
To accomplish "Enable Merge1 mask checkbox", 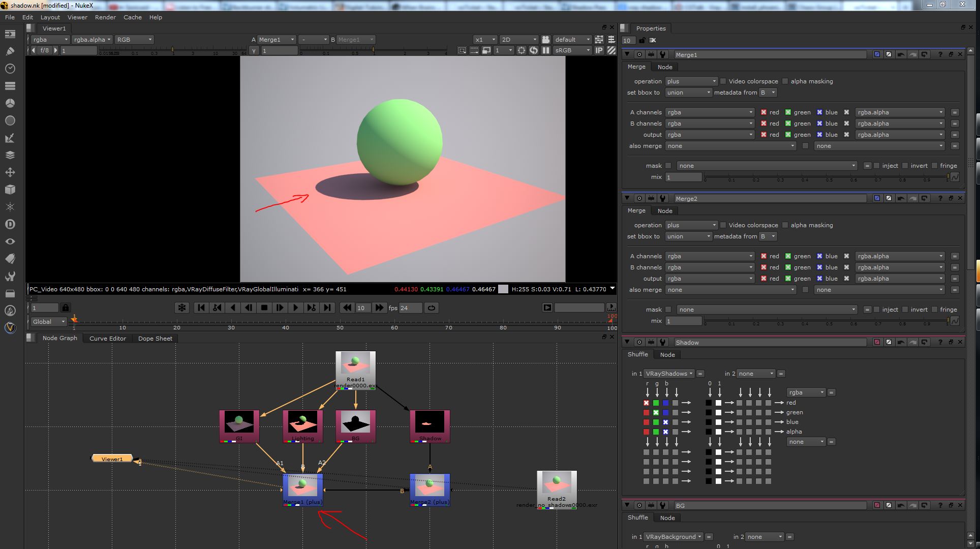I will pyautogui.click(x=668, y=166).
